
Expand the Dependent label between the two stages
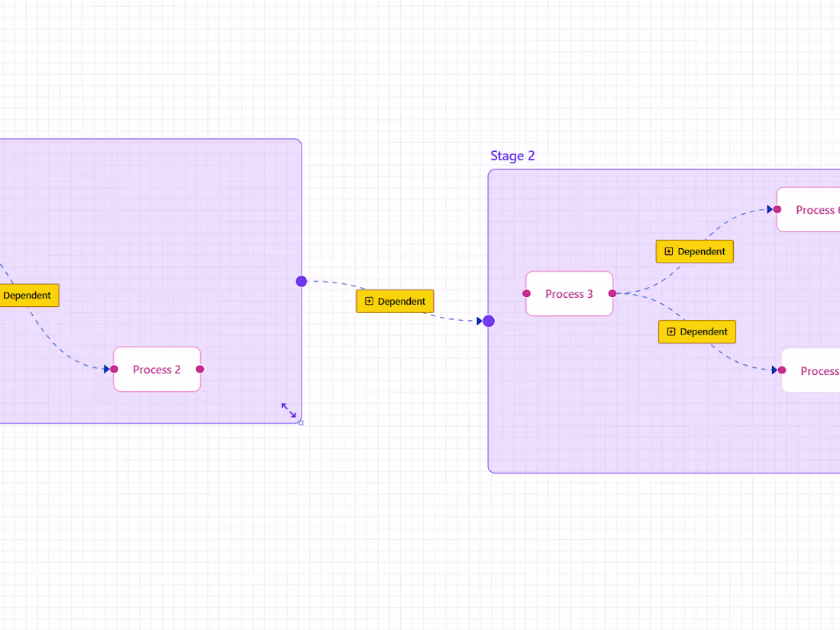point(369,301)
